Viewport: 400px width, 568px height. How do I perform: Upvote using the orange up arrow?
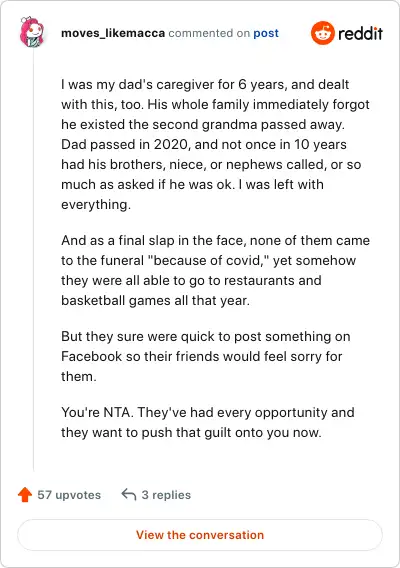(x=25, y=494)
